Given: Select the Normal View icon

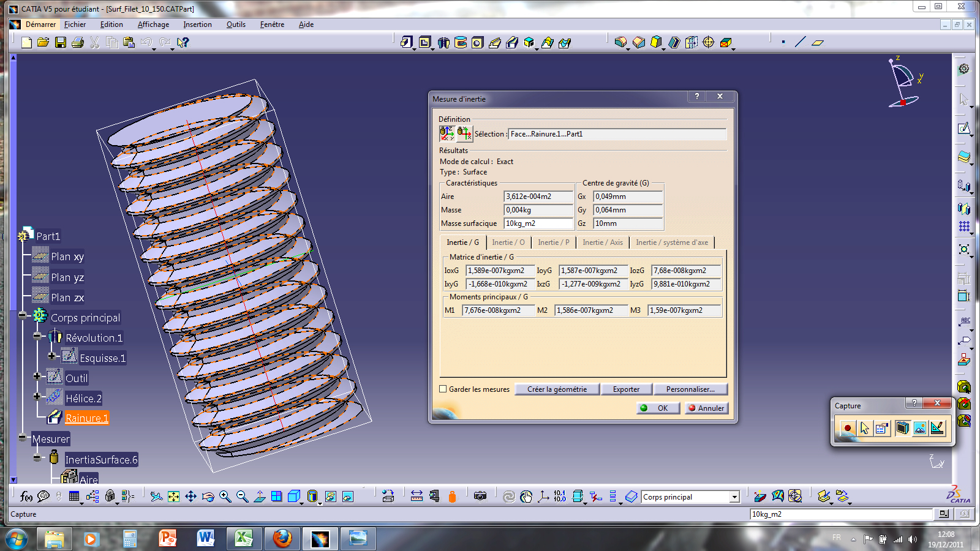Looking at the screenshot, I should 260,497.
